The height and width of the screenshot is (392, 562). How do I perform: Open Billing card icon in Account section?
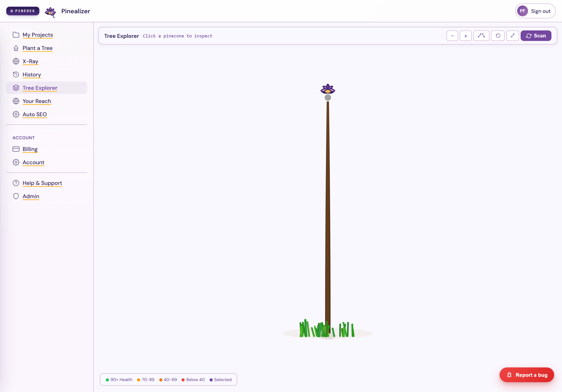pyautogui.click(x=16, y=149)
